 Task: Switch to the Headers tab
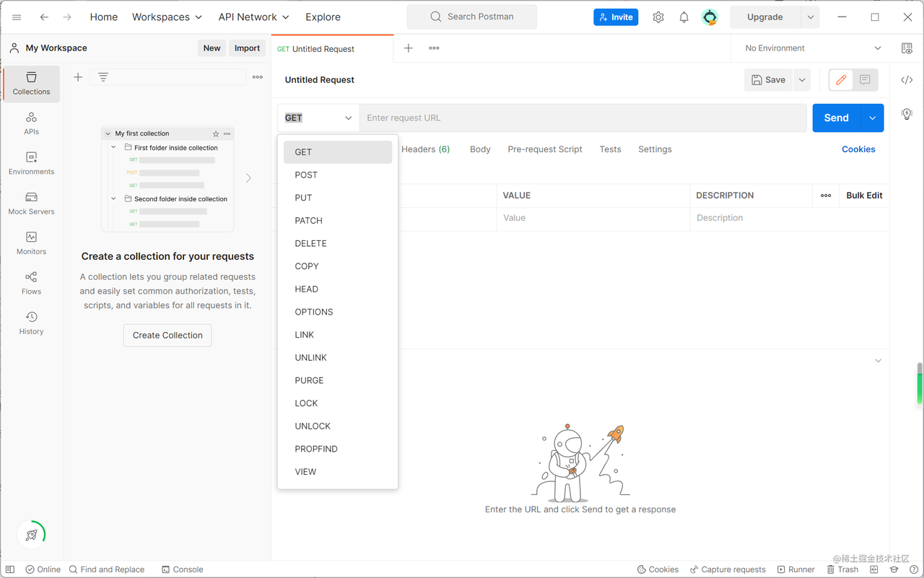point(425,149)
